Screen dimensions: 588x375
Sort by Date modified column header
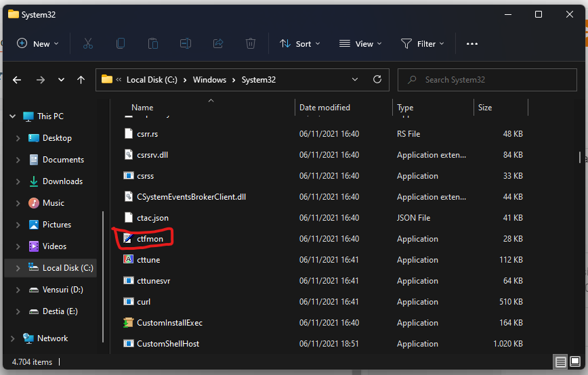pos(324,108)
